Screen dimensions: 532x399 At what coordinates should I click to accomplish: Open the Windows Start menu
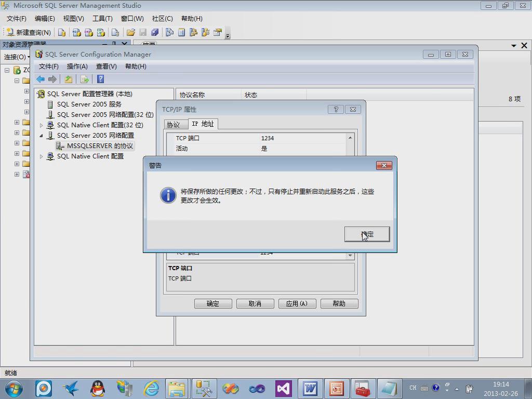(x=14, y=389)
